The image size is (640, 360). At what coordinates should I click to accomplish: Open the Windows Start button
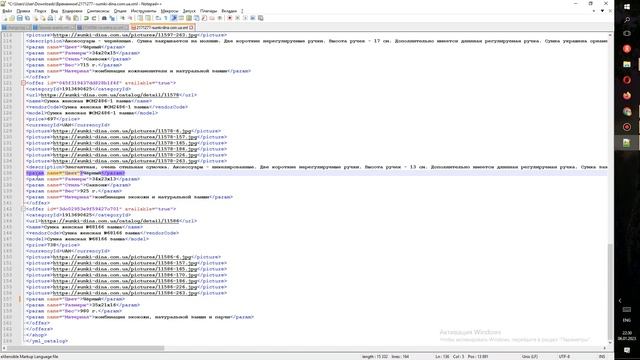(627, 7)
